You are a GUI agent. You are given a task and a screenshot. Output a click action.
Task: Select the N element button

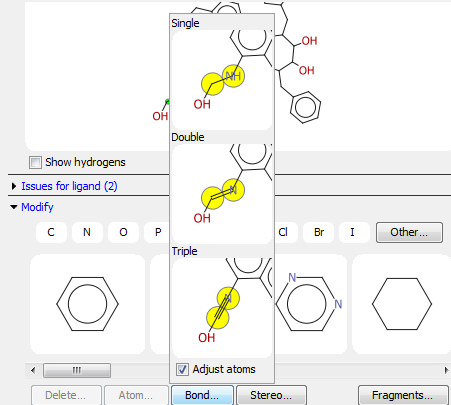(87, 232)
